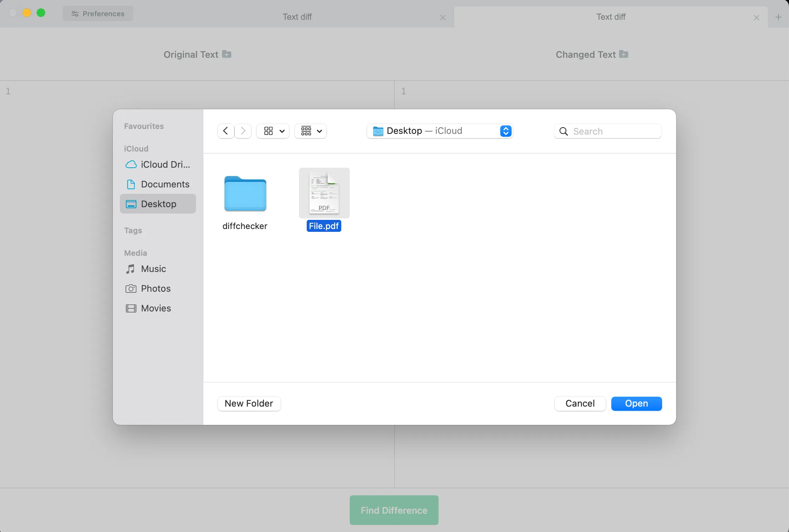Image resolution: width=789 pixels, height=532 pixels.
Task: Select the Music media source icon
Action: [x=130, y=268]
